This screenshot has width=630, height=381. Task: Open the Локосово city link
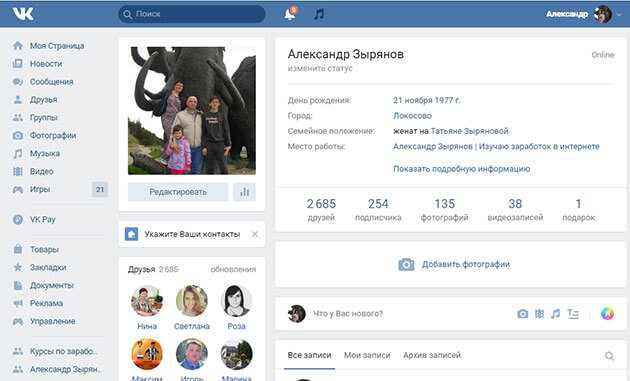click(x=412, y=116)
